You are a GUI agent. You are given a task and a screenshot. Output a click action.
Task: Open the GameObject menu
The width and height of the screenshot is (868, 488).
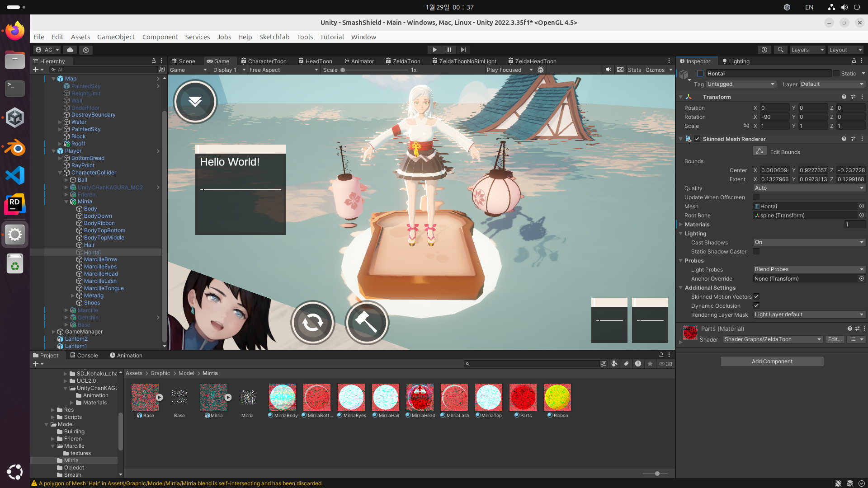click(116, 37)
